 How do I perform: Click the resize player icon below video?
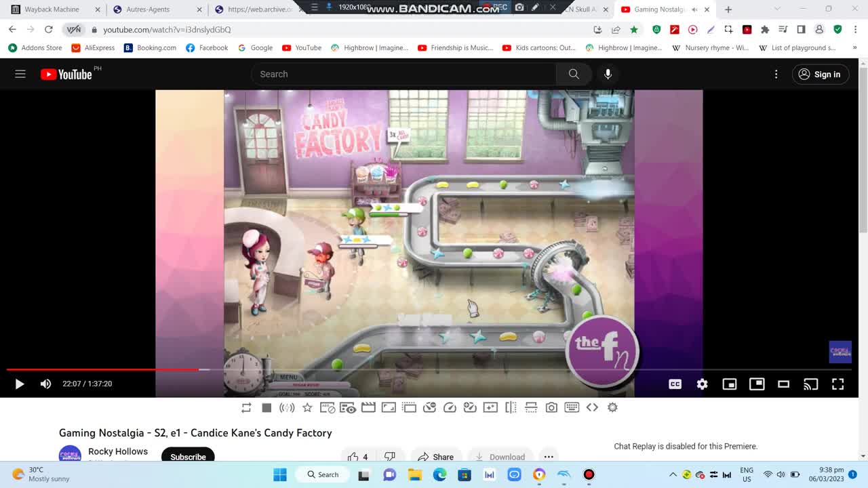coord(389,407)
